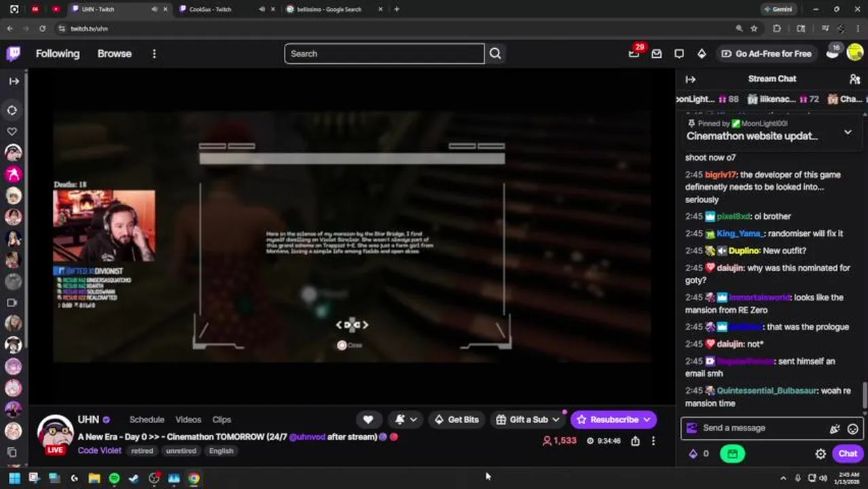Open UHN's Clips tab
The width and height of the screenshot is (868, 489).
221,420
